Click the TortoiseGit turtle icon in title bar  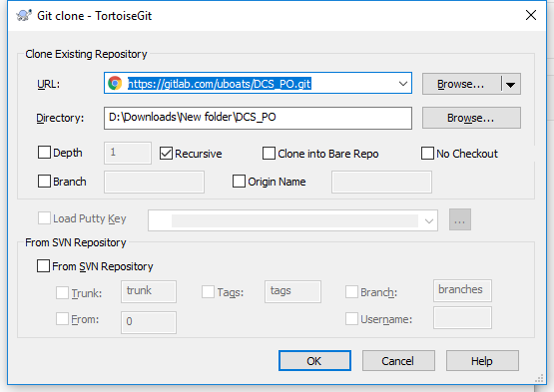click(24, 16)
